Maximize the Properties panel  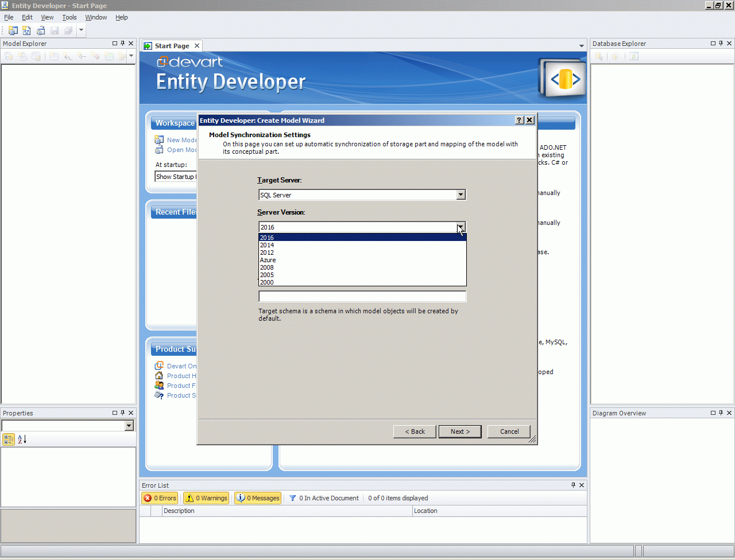click(x=115, y=413)
